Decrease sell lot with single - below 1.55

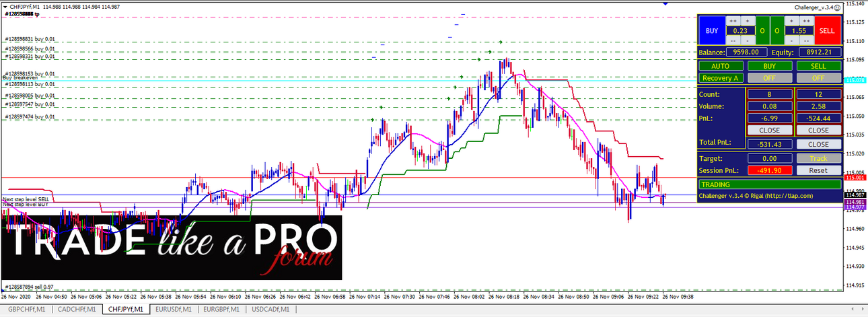coord(791,40)
